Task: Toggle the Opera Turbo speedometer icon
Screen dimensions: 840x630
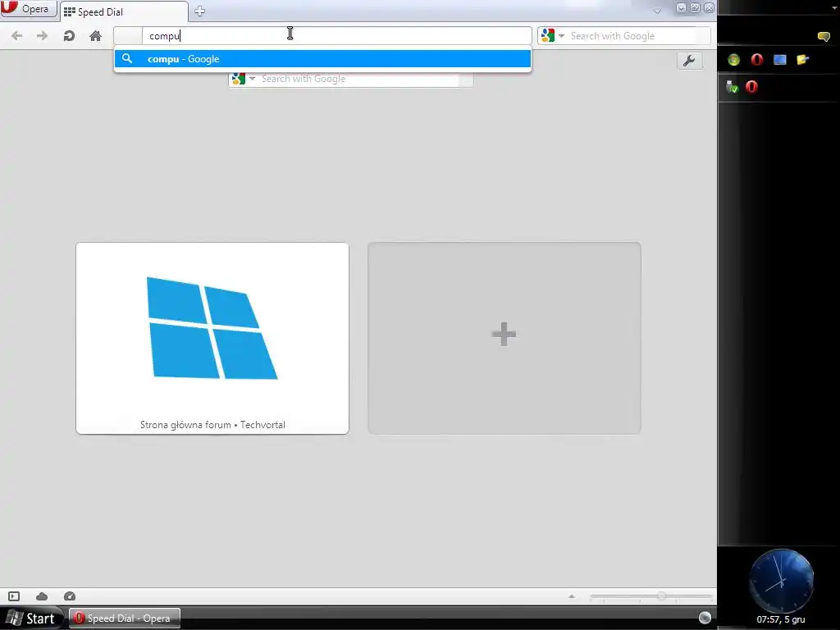Action: [x=70, y=596]
